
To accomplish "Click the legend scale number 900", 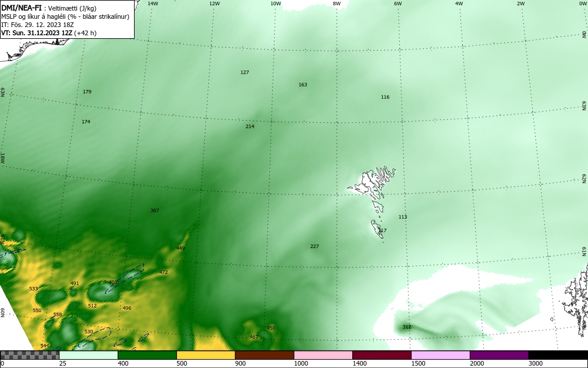I will coord(240,363).
